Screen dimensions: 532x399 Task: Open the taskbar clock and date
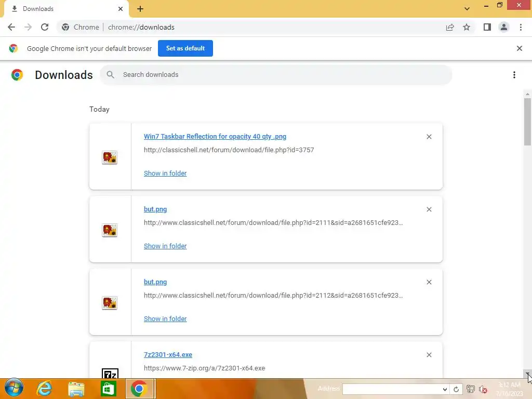point(509,389)
